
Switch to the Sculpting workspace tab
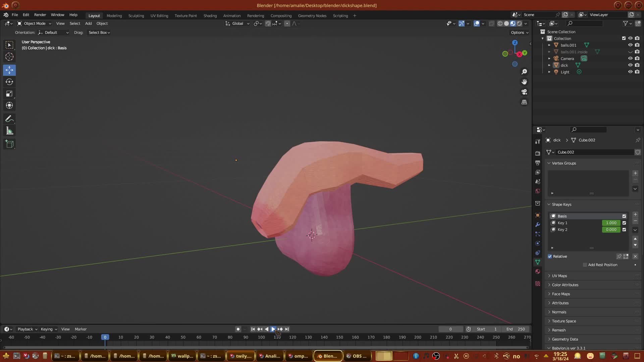pyautogui.click(x=136, y=16)
